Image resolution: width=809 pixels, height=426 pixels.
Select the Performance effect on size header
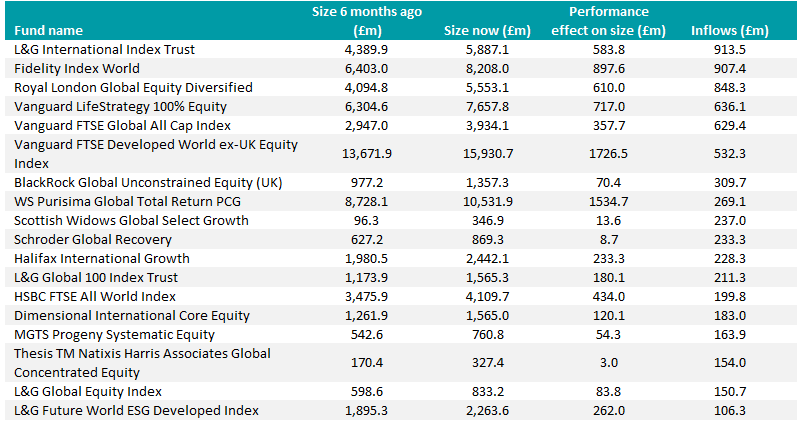click(608, 20)
